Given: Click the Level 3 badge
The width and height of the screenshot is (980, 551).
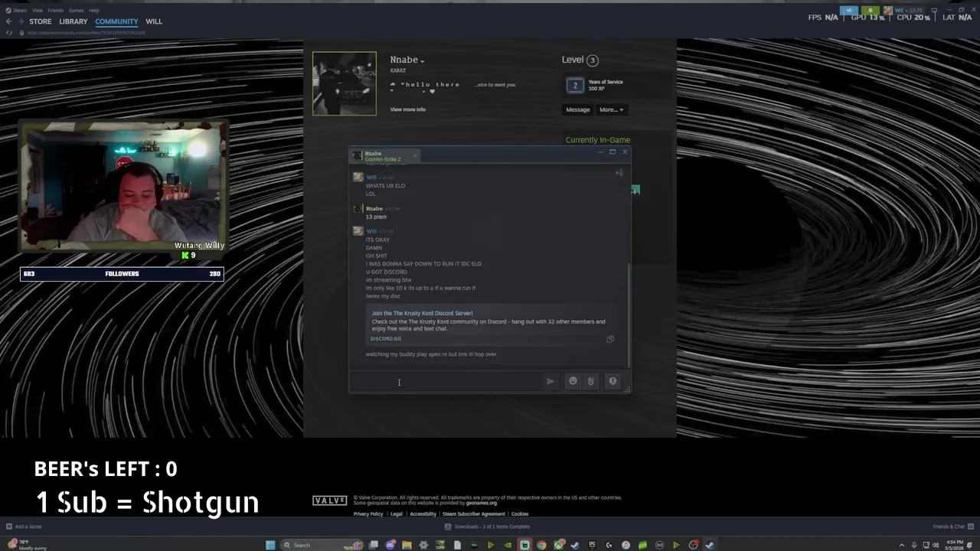Looking at the screenshot, I should [x=580, y=60].
